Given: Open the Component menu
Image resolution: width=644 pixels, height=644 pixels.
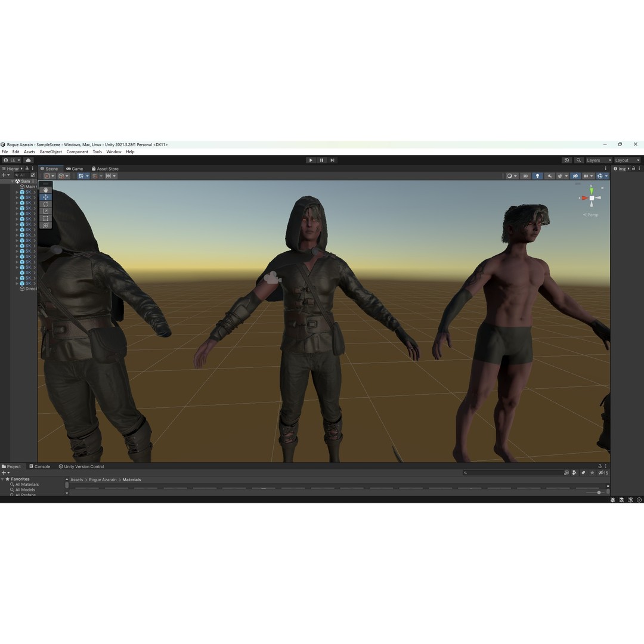Looking at the screenshot, I should (x=77, y=151).
